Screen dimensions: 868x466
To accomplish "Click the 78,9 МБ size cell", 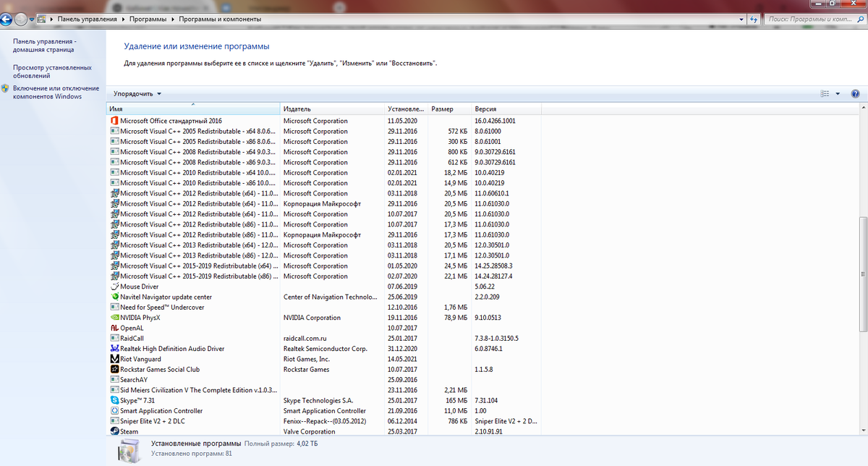I will (x=456, y=318).
